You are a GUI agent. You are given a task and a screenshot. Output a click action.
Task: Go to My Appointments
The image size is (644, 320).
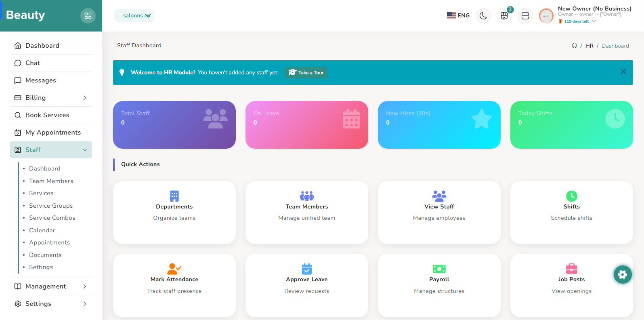point(51,133)
